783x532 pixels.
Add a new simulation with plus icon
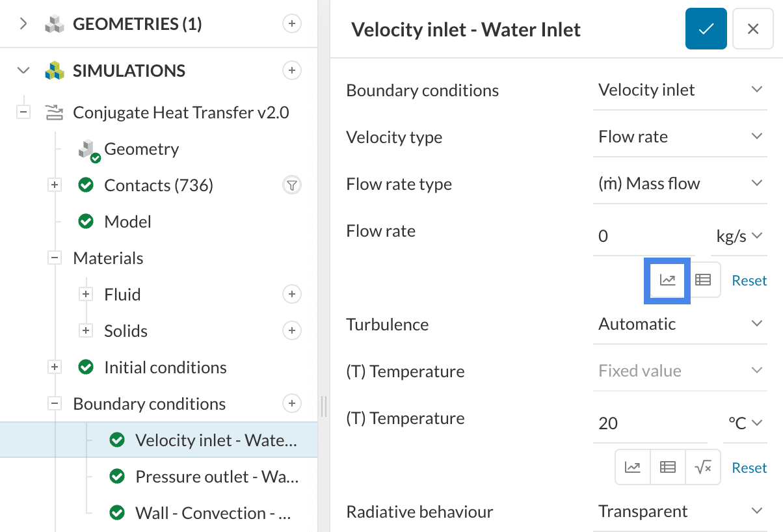(x=292, y=71)
